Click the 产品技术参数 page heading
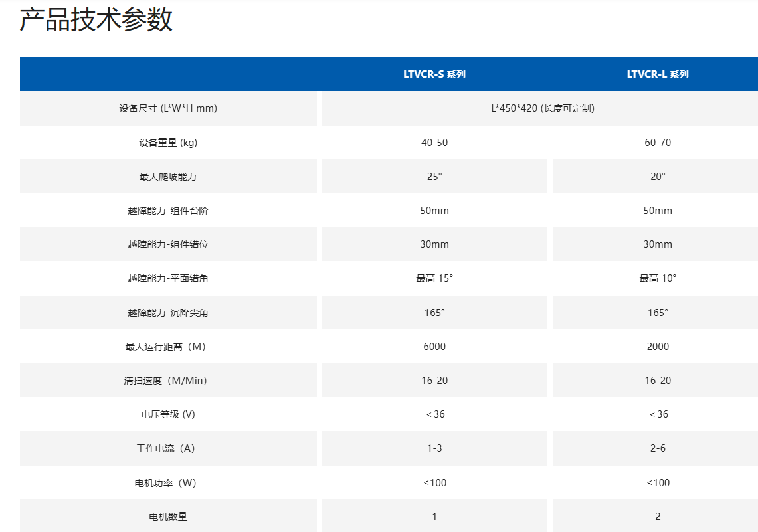 point(96,21)
